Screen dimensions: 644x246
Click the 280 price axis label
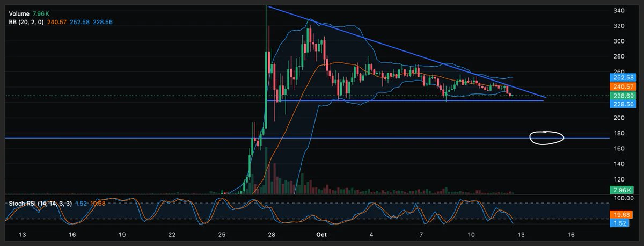pyautogui.click(x=618, y=56)
